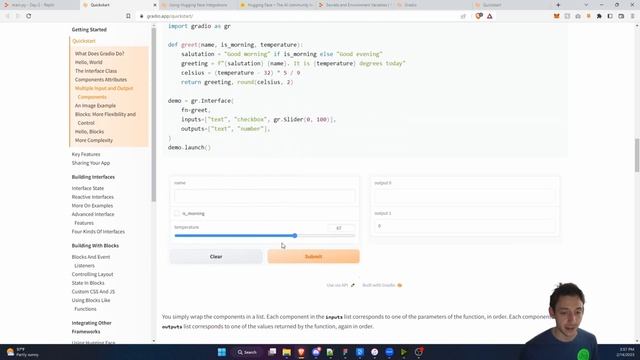This screenshot has width=640, height=360.
Task: Open Controlling Layout guide
Action: (x=93, y=274)
